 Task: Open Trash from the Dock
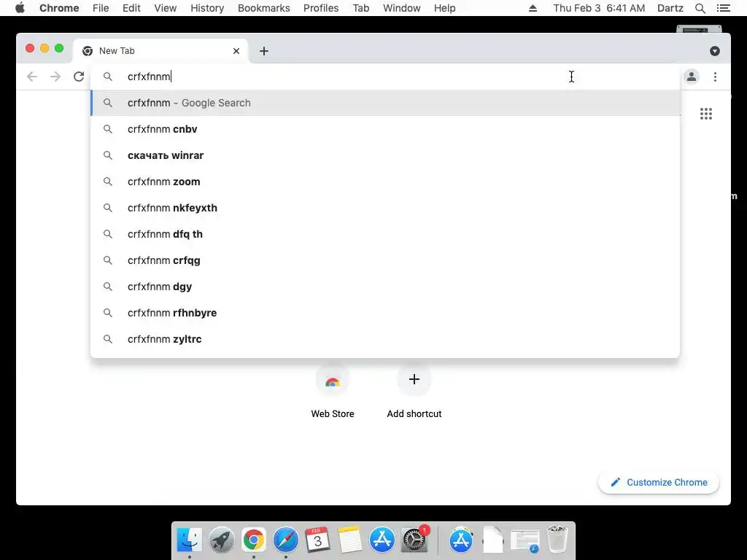pyautogui.click(x=557, y=539)
